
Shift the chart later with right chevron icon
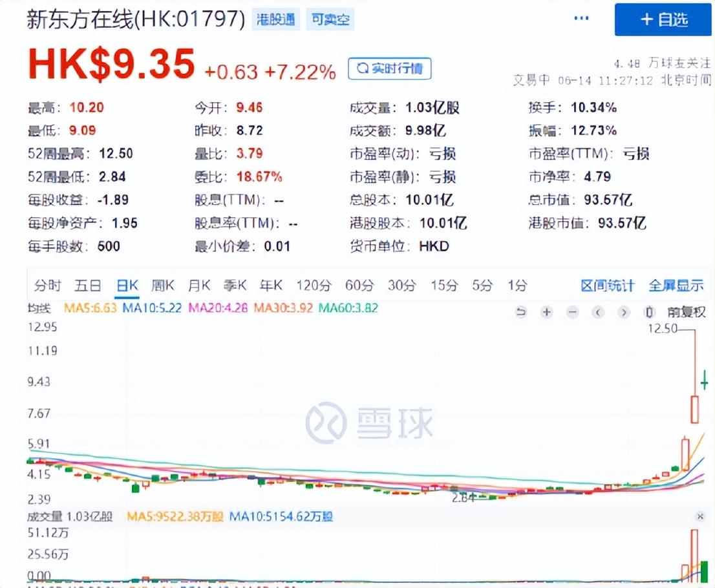[624, 312]
